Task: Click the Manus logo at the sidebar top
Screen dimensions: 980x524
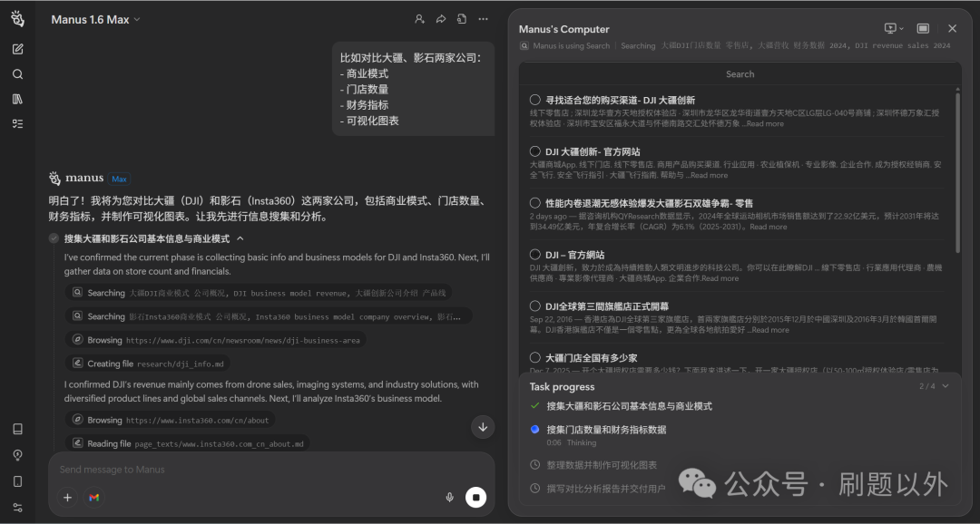Action: click(x=15, y=17)
